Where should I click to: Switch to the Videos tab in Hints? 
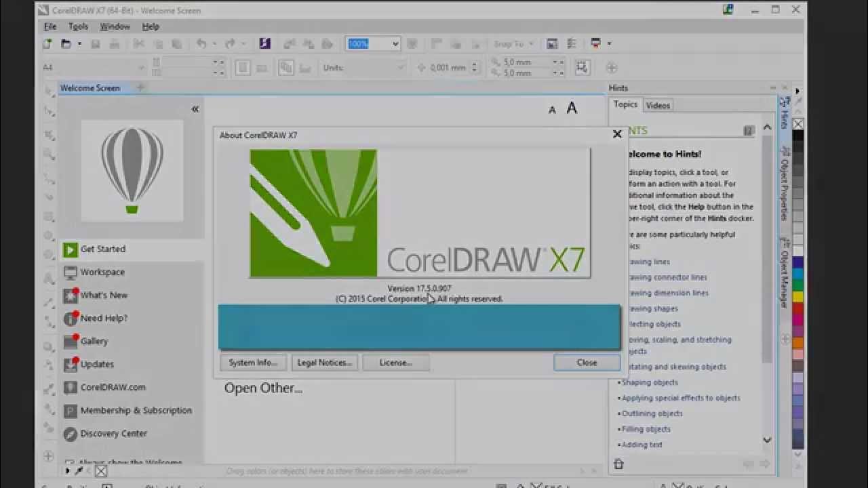(x=658, y=105)
